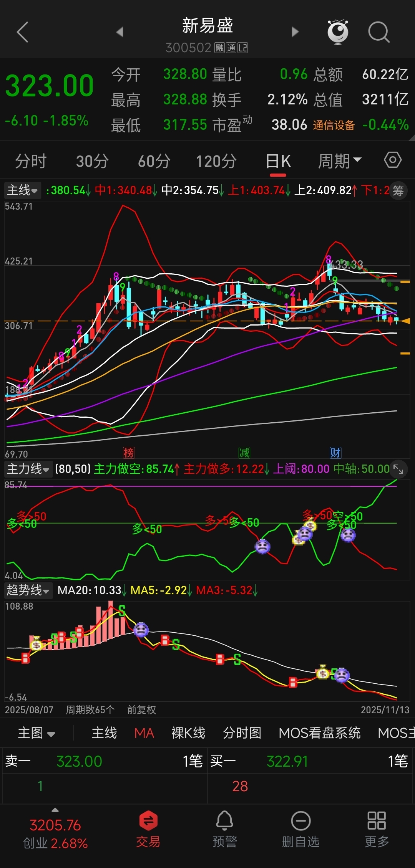
Task: Open the 更多 grid menu
Action: tap(377, 829)
